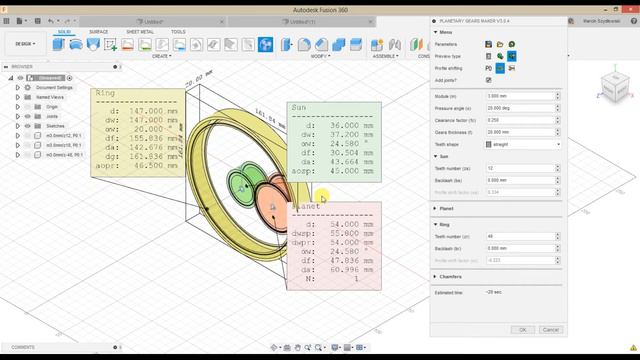Switch to the SHEET METAL ribbon tab

140,32
